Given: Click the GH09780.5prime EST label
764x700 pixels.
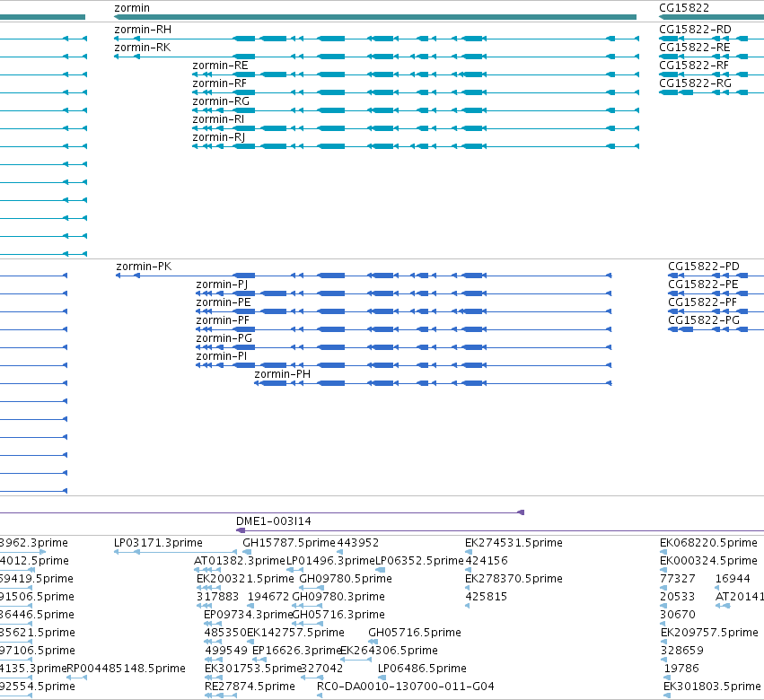Looking at the screenshot, I should (x=346, y=579).
